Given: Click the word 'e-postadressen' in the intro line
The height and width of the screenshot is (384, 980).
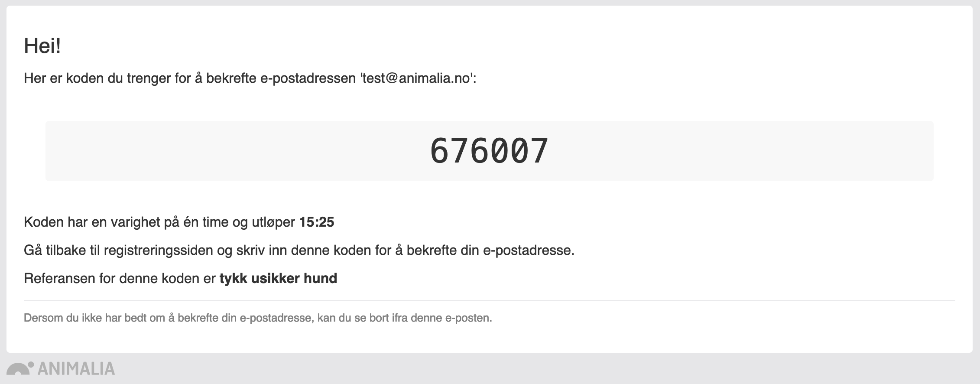Looking at the screenshot, I should (308, 78).
